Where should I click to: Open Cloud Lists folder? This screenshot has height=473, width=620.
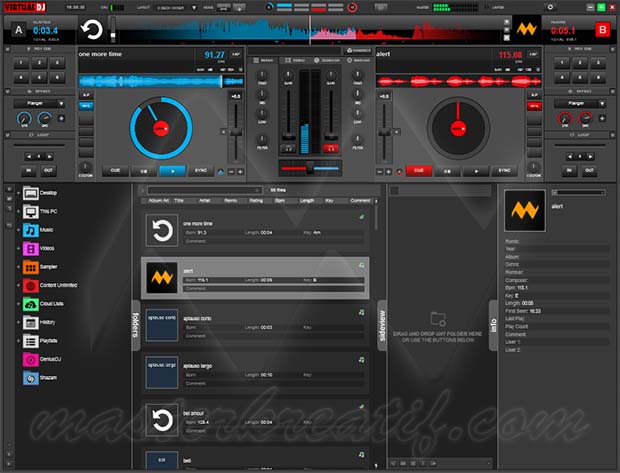point(43,304)
